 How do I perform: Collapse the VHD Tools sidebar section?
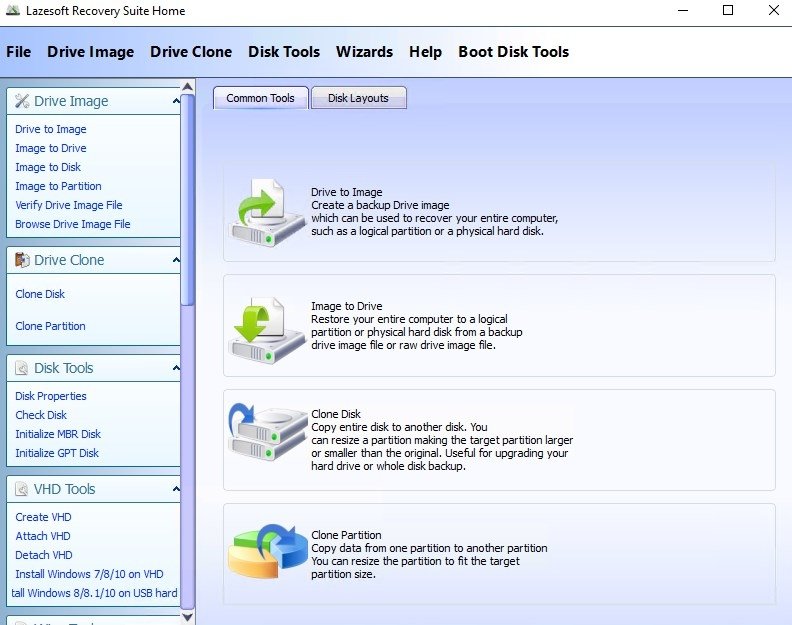coord(176,489)
